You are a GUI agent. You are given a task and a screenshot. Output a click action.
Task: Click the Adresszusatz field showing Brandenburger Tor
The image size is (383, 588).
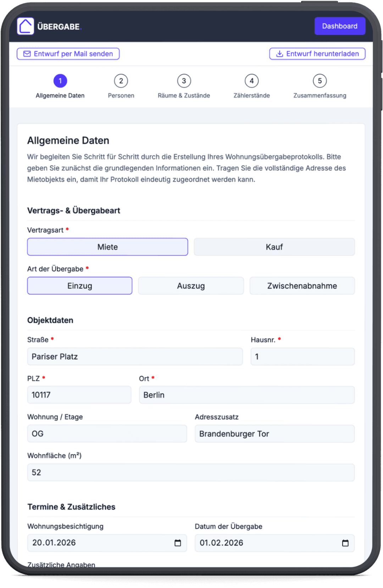click(274, 433)
